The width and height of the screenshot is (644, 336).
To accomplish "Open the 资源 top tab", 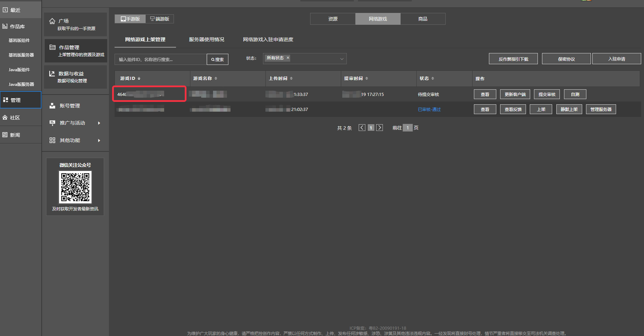I will coord(333,19).
